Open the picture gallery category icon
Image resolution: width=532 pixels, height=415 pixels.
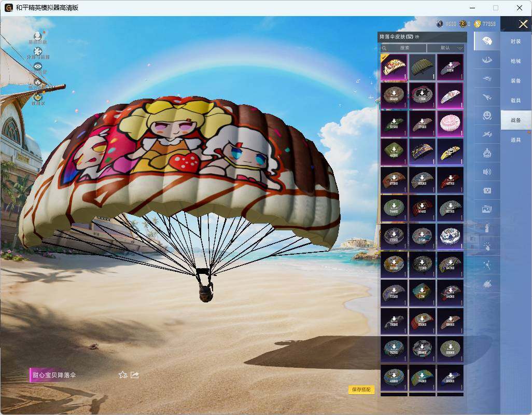click(x=487, y=210)
